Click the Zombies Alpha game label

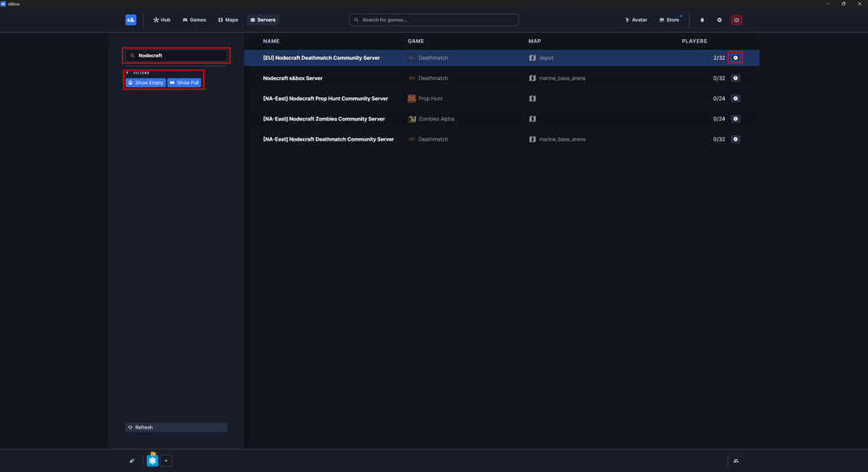[x=437, y=119]
